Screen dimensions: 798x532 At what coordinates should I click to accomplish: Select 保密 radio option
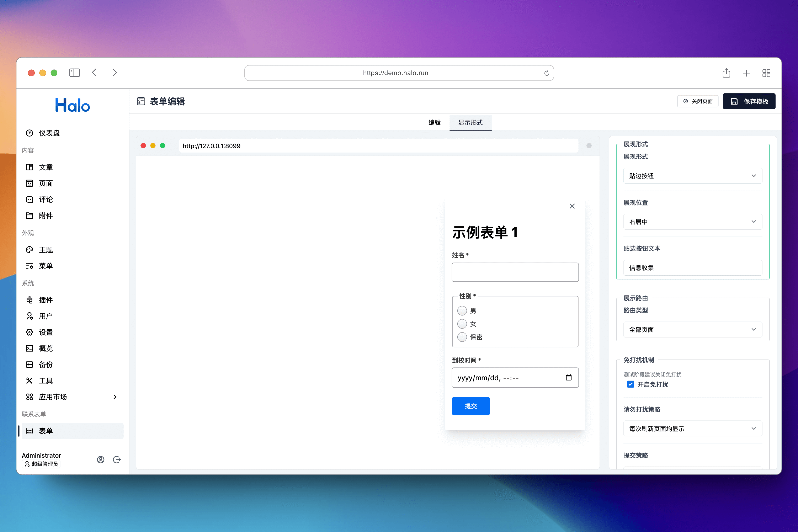(462, 337)
